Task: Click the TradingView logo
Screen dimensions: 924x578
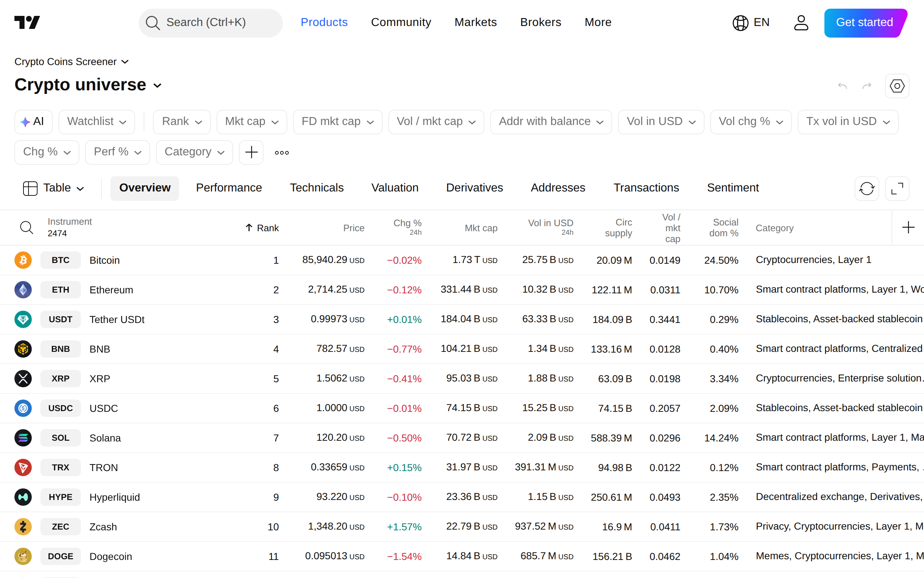Action: click(27, 22)
